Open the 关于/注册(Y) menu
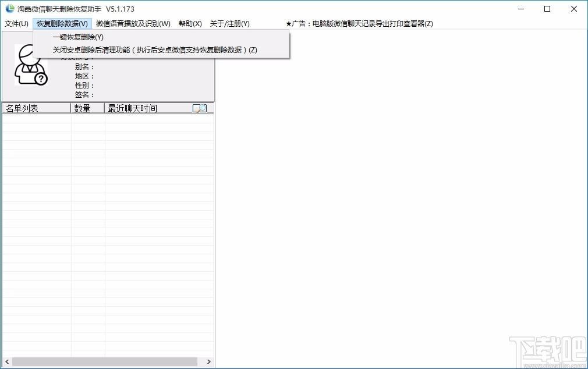Viewport: 588px width, 369px height. [229, 24]
